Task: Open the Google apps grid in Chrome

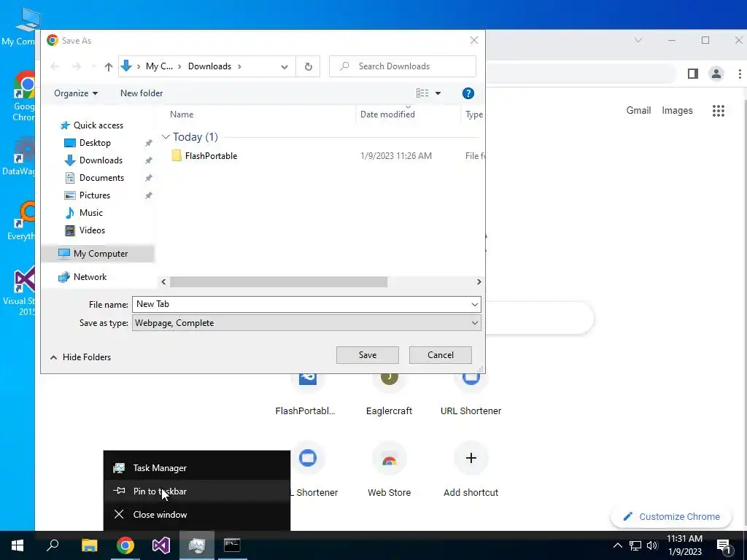Action: pyautogui.click(x=718, y=111)
